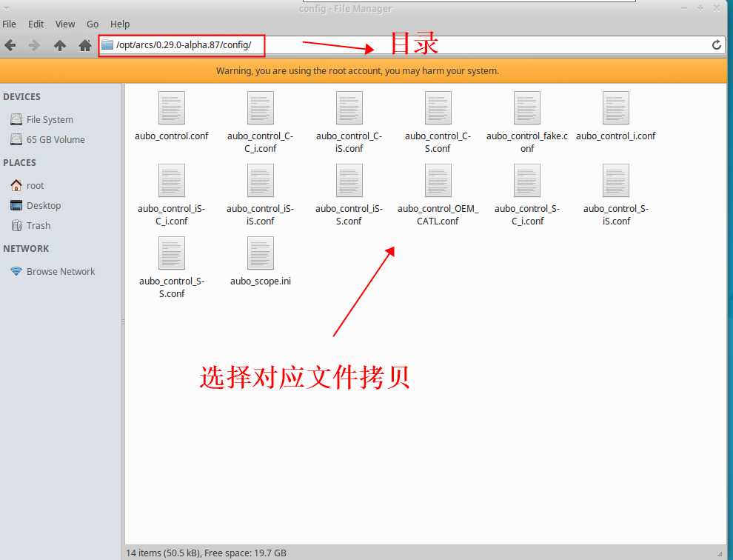Click Browse Network in the sidebar
This screenshot has height=560, width=733.
point(53,271)
